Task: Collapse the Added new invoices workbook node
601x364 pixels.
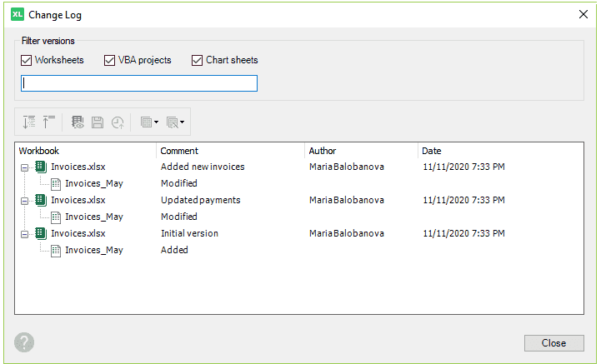Action: click(24, 167)
